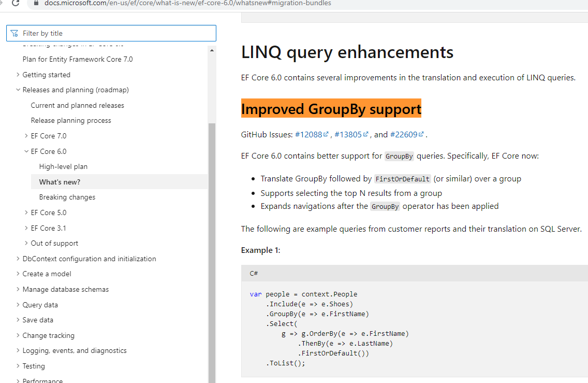Open Current and planned releases
This screenshot has width=588, height=383.
click(77, 106)
